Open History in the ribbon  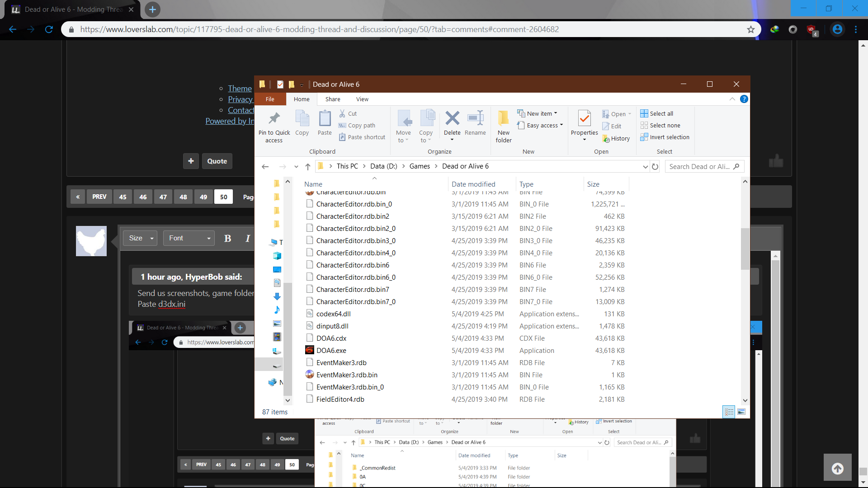coord(616,139)
